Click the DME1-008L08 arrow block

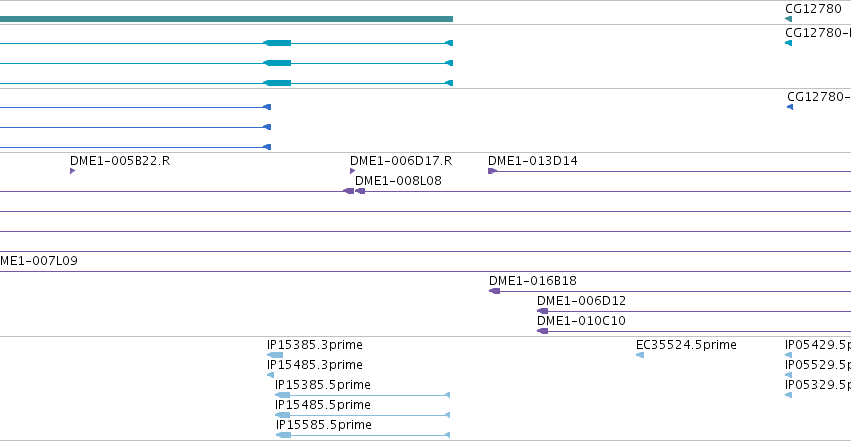(x=360, y=191)
